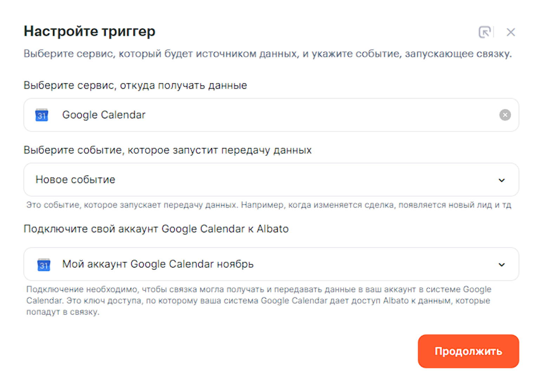The width and height of the screenshot is (548, 392).
Task: Expand account list via its chevron arrow
Action: pos(501,265)
